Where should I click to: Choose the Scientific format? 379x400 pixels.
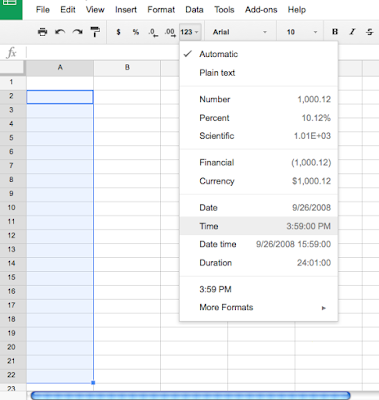point(258,136)
